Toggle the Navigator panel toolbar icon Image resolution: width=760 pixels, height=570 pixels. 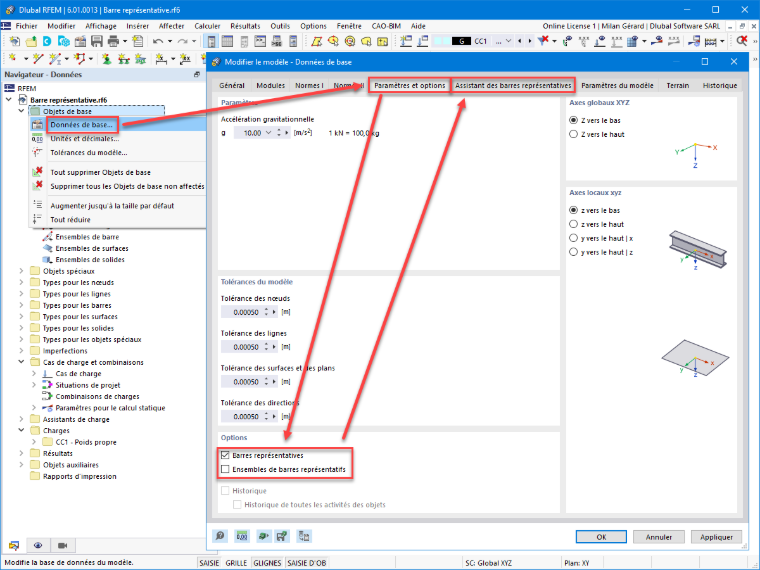pos(212,41)
